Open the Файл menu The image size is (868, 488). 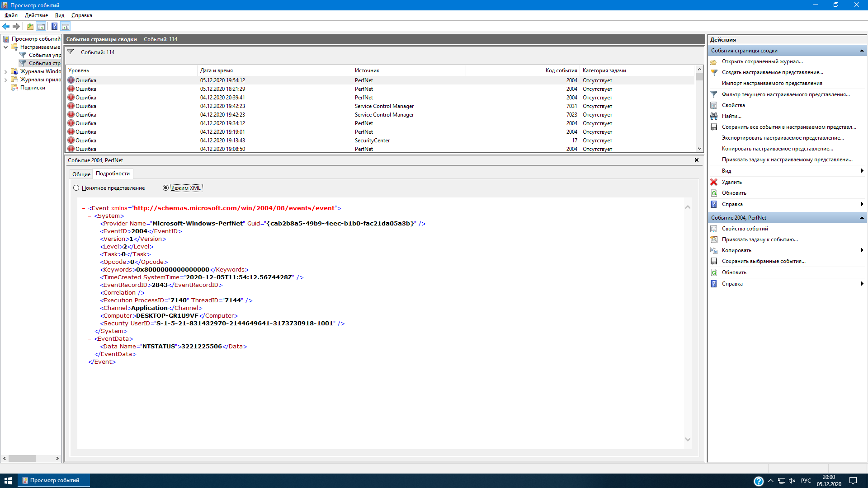click(11, 15)
